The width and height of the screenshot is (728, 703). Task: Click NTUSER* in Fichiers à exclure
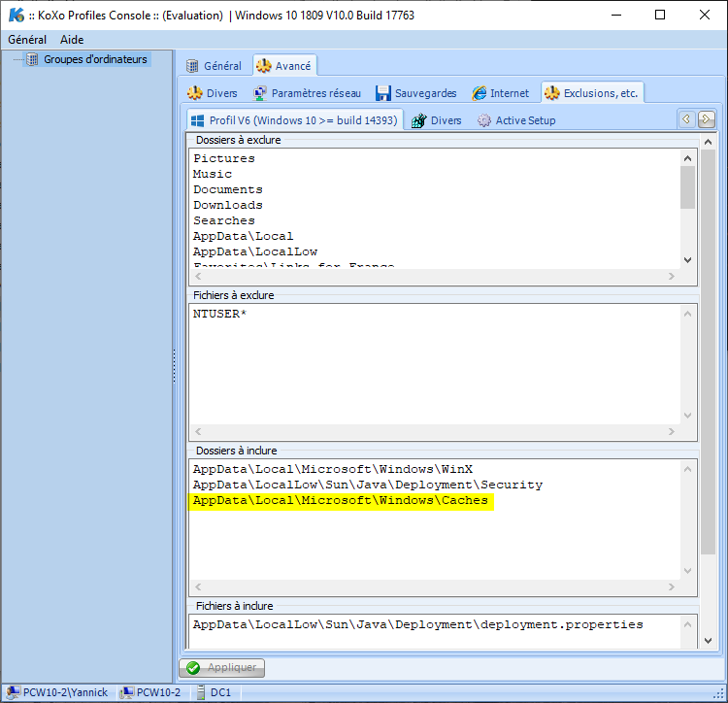click(219, 314)
